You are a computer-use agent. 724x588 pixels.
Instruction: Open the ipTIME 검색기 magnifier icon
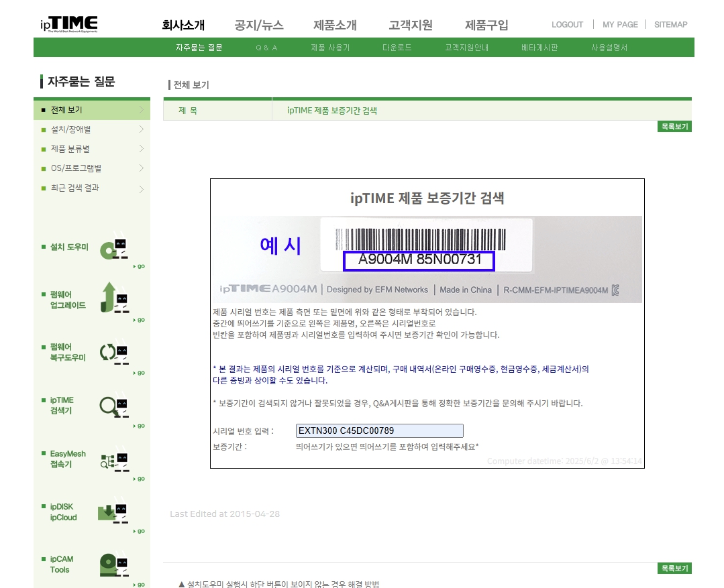tap(114, 407)
